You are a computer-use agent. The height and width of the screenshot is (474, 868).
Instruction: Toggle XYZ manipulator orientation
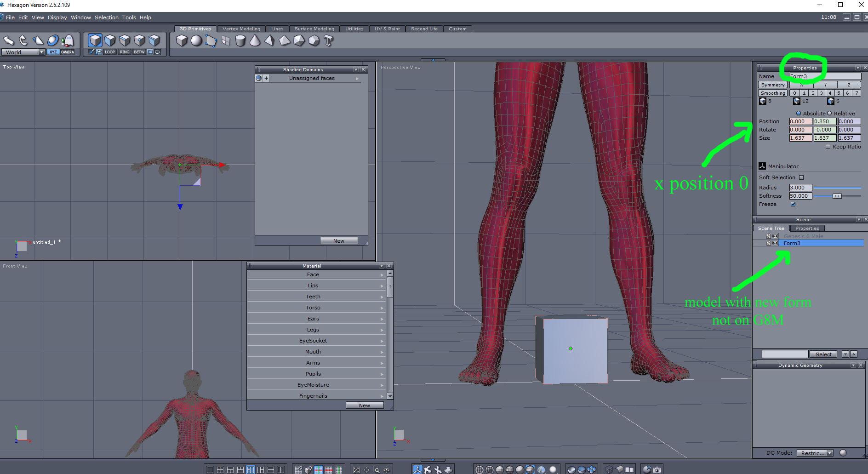[53, 52]
